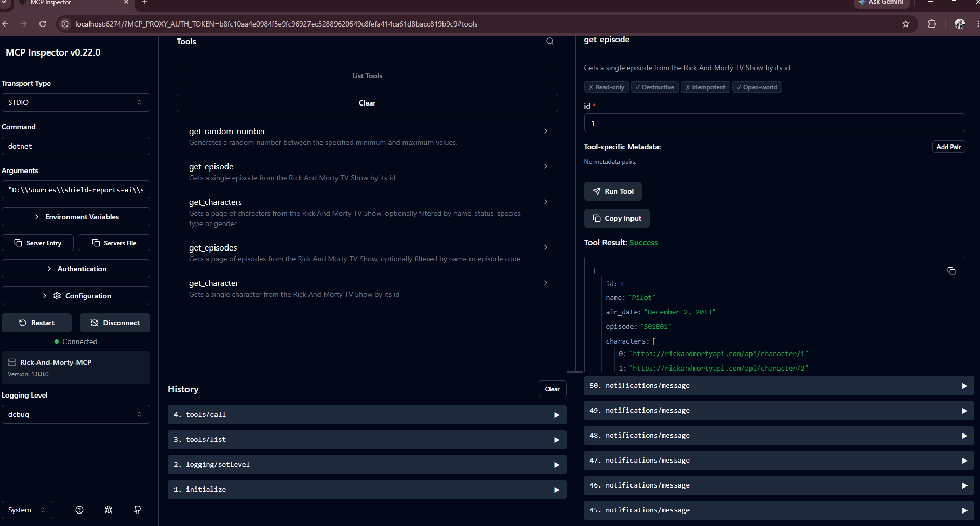
Task: Click the Open-world annotation badge
Action: coord(757,87)
